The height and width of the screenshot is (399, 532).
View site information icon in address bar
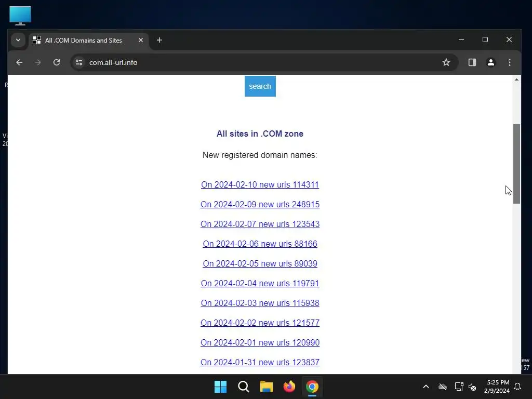point(79,62)
